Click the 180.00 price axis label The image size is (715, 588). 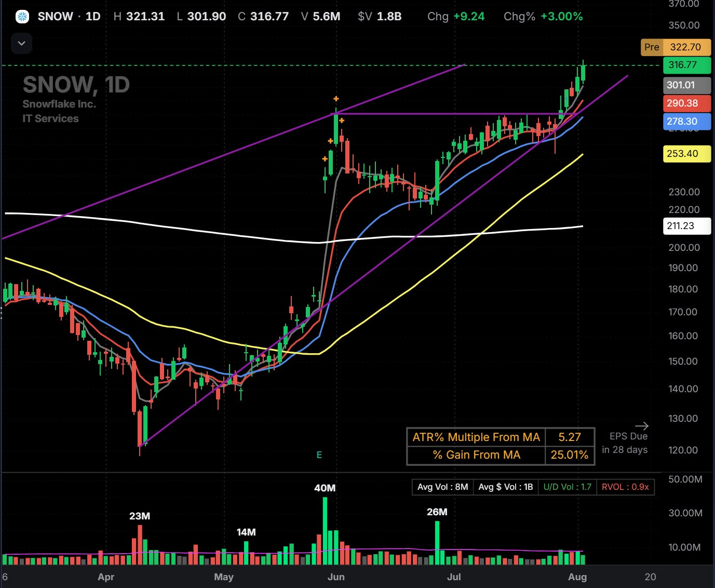point(684,289)
